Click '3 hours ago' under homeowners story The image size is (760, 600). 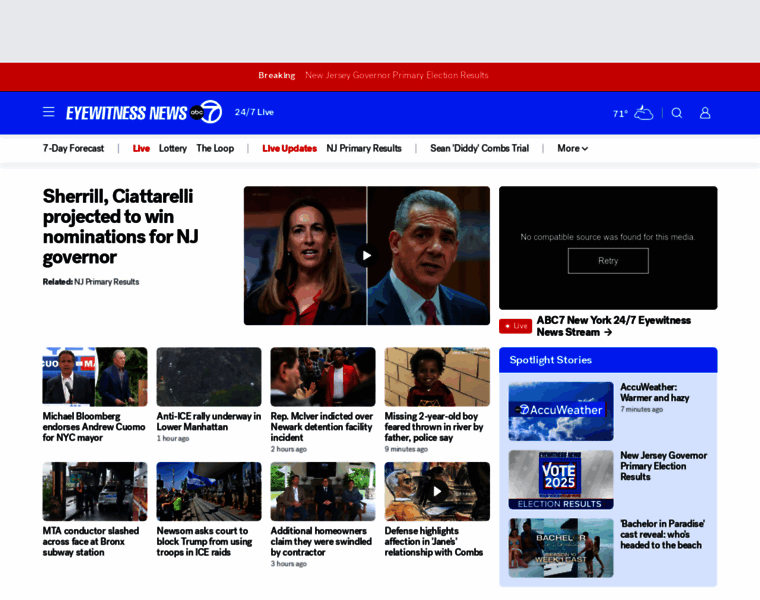click(x=289, y=564)
